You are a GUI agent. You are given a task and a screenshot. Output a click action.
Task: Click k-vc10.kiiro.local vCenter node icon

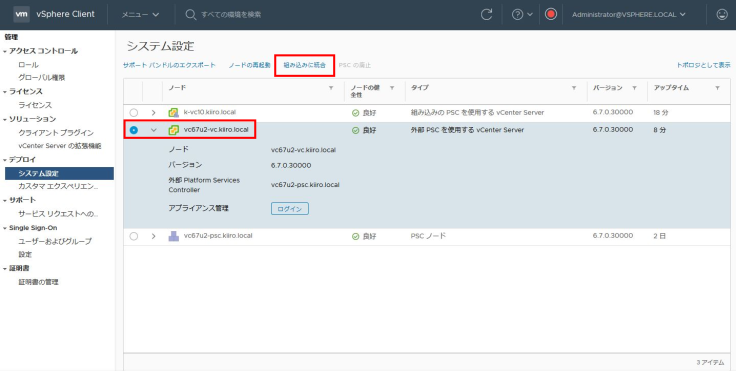[174, 113]
